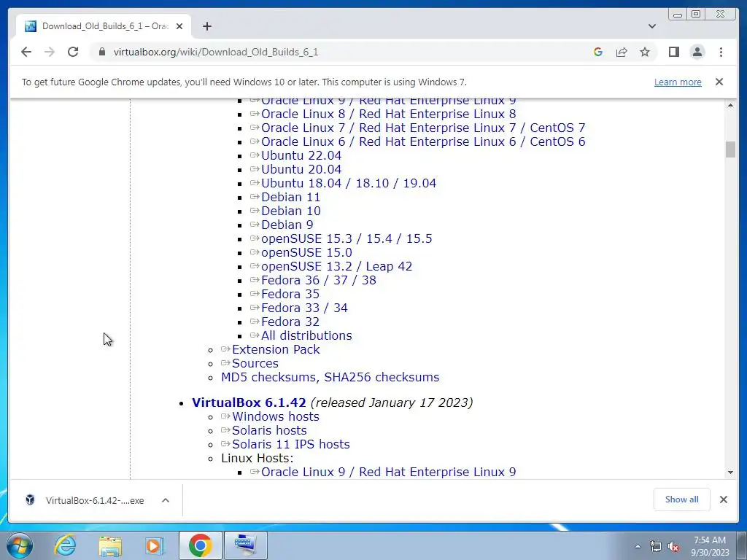Screen dimensions: 747x560
Task: Open the Chrome profile menu
Action: pyautogui.click(x=697, y=52)
